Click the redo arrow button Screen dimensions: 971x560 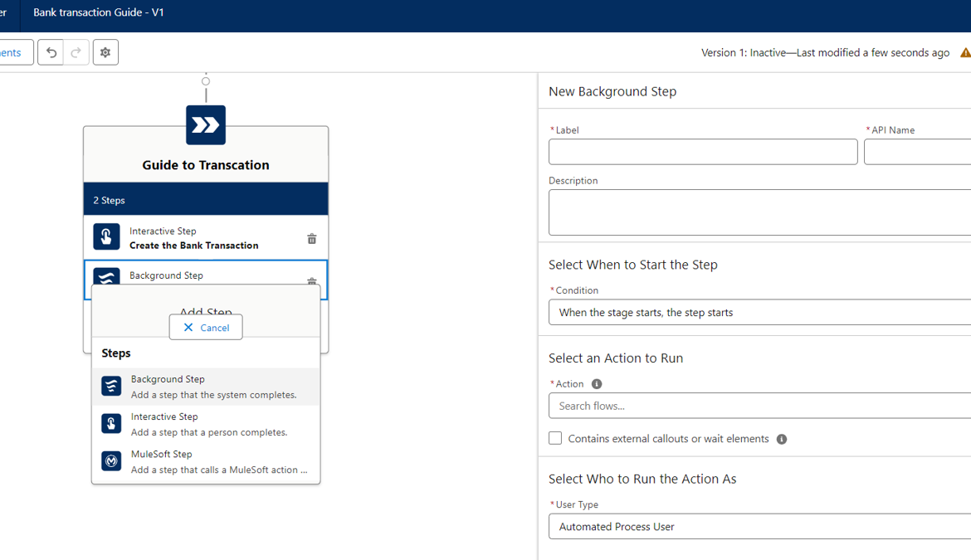(x=76, y=52)
